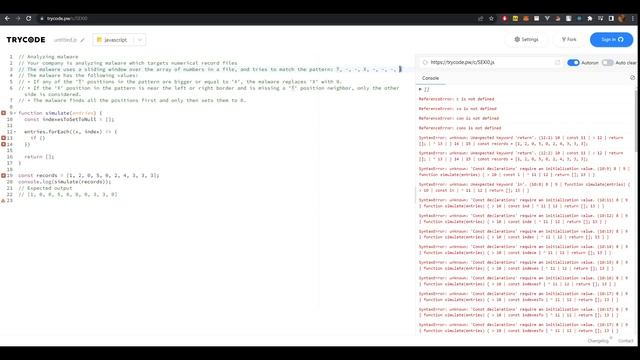Click the error marker on line 13
The height and width of the screenshot is (360, 640).
pos(3,138)
